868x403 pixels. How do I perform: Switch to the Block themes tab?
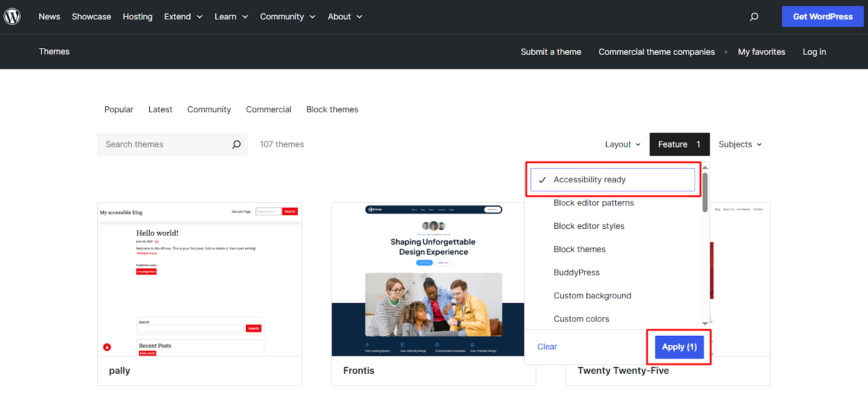[x=332, y=110]
